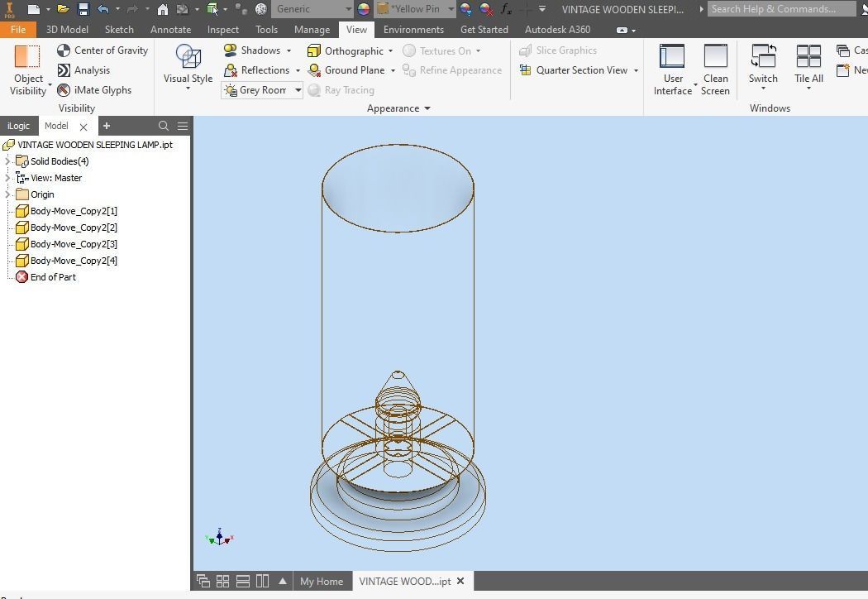
Task: Click the Redo arrow icon
Action: coord(132,9)
